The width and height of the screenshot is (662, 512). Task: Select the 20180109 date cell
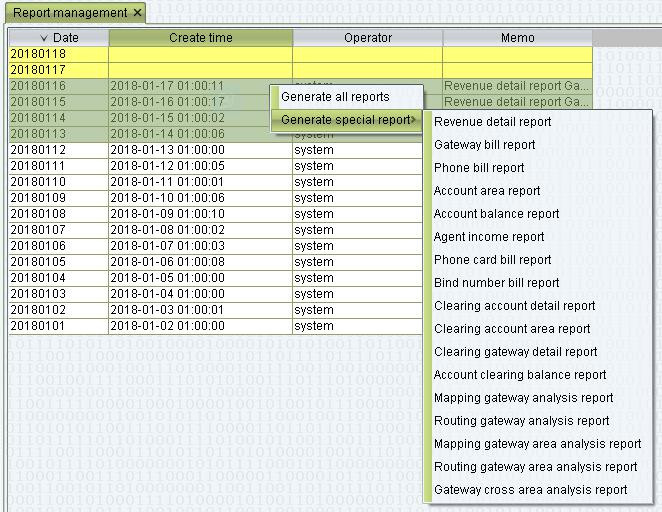click(59, 198)
